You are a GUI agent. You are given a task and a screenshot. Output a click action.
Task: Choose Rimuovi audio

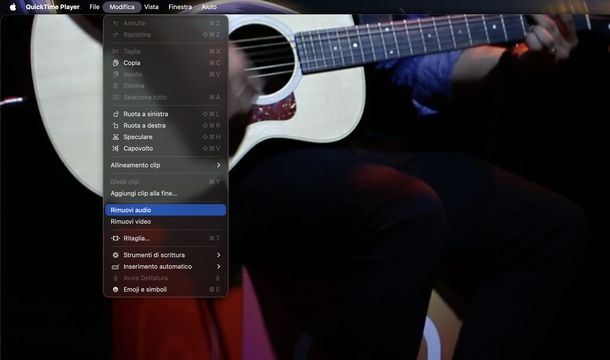point(166,210)
